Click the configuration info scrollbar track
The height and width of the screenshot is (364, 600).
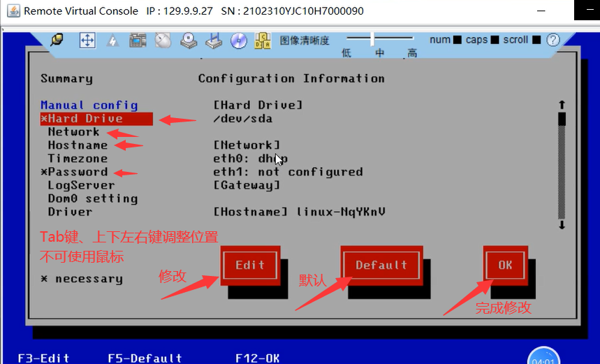coord(562,173)
